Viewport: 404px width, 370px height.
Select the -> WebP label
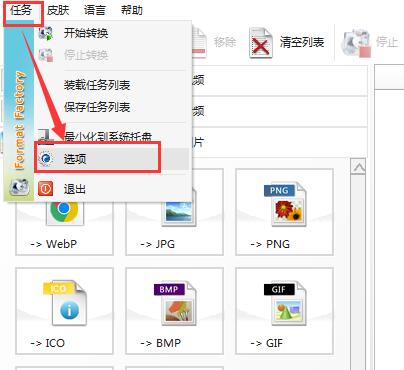coord(53,244)
